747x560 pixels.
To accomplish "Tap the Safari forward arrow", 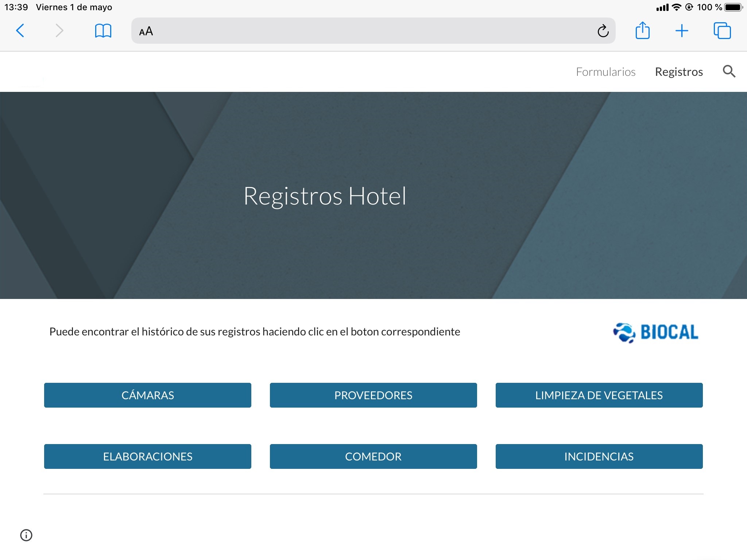I will pyautogui.click(x=59, y=31).
